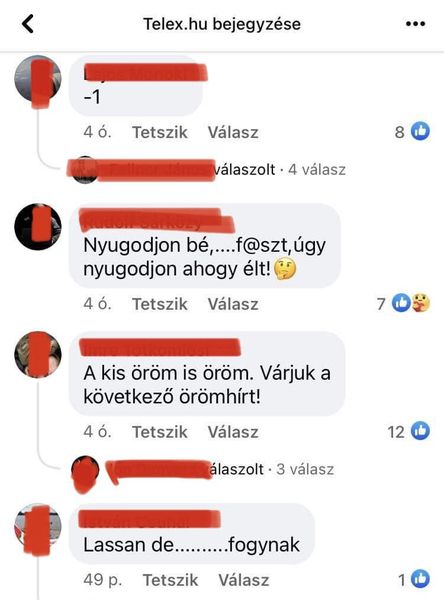Tap Válasz under 'Nyugodjon bé' comment
Screen dimensions: 444x600
(x=233, y=304)
